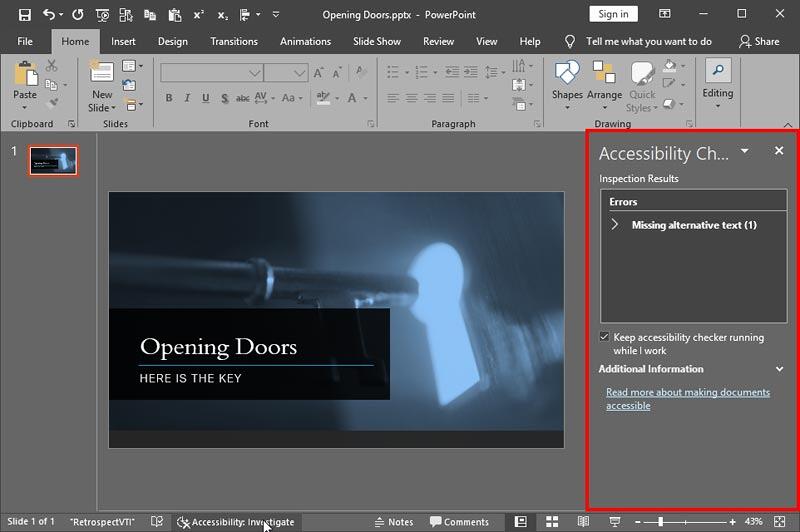Collapse the ribbon
This screenshot has width=800, height=532.
788,124
